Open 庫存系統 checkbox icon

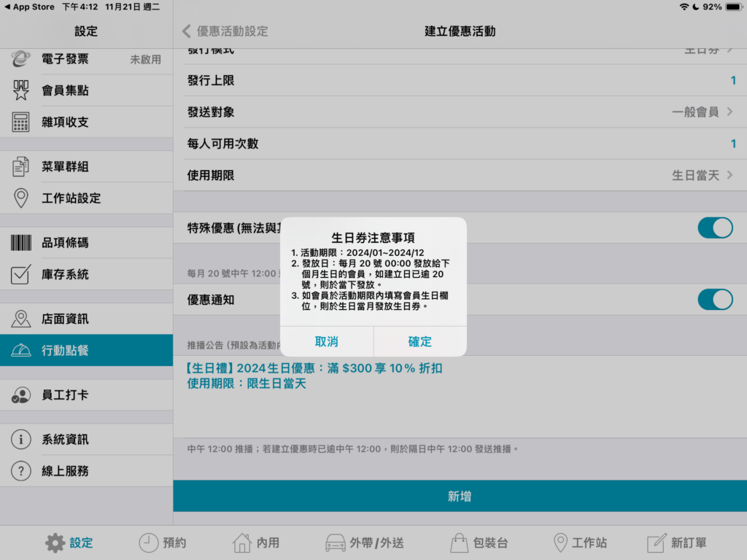[x=21, y=275]
